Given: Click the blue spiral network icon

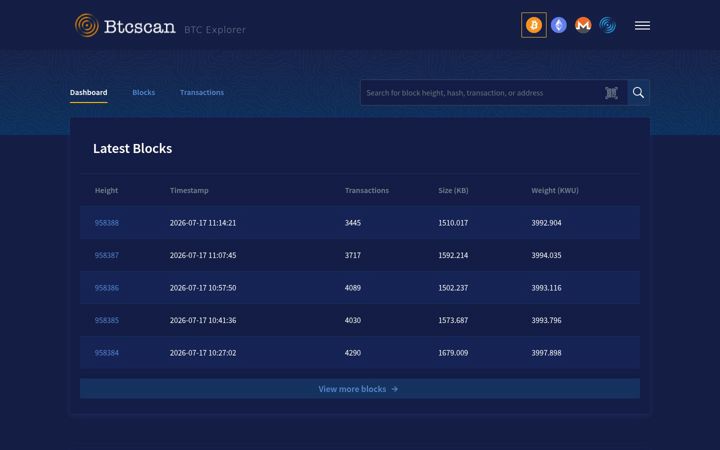Looking at the screenshot, I should (x=608, y=25).
